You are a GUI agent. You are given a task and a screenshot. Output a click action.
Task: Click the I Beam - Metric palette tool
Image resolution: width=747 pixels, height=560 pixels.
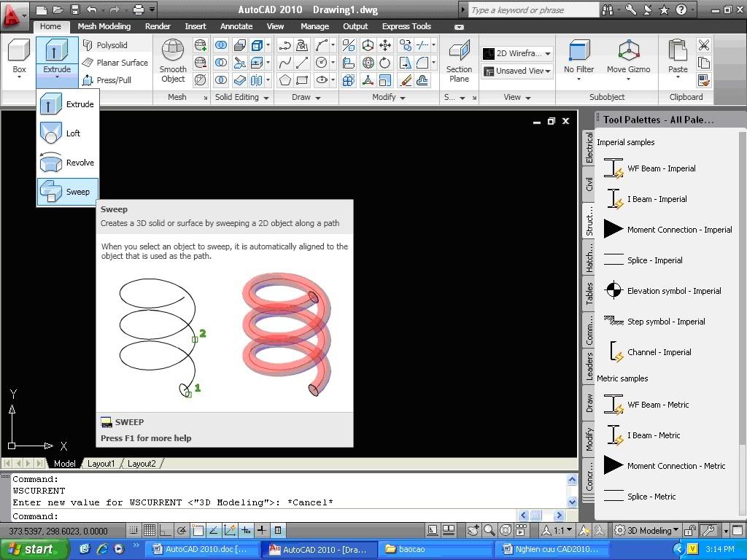[x=643, y=435]
